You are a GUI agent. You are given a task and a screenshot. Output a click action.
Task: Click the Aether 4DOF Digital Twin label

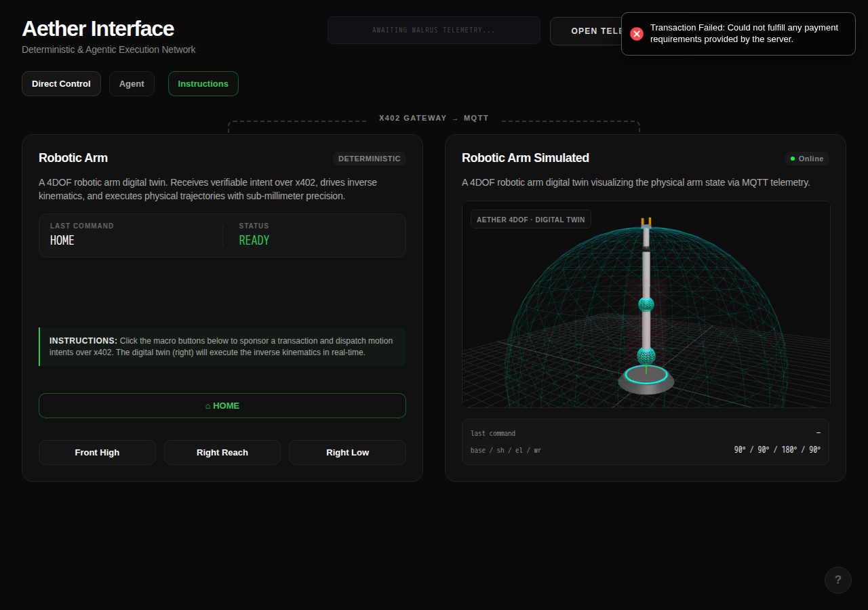531,220
